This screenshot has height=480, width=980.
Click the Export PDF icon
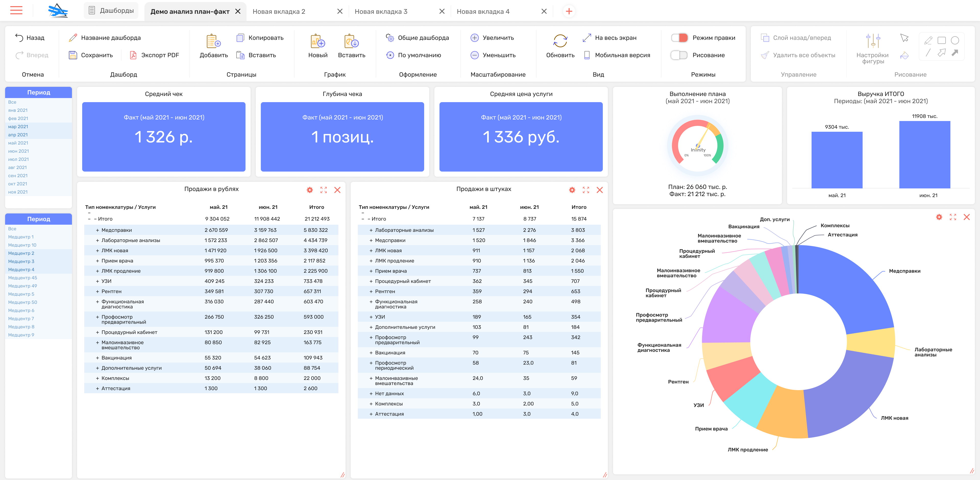click(x=133, y=55)
